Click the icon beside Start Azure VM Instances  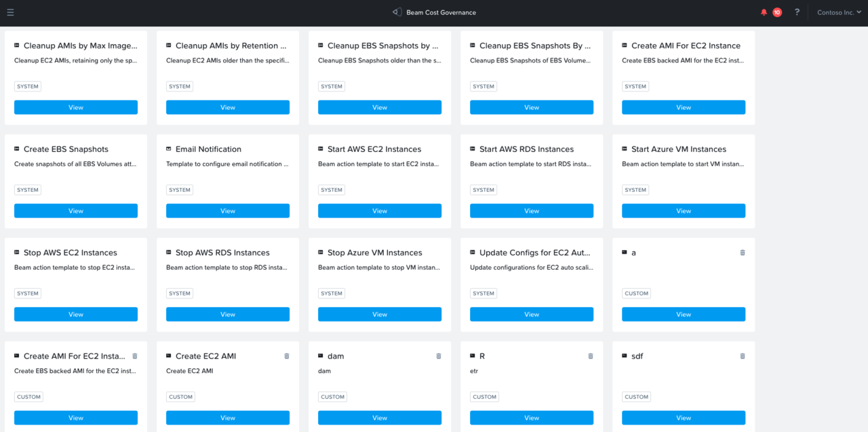[x=625, y=149]
